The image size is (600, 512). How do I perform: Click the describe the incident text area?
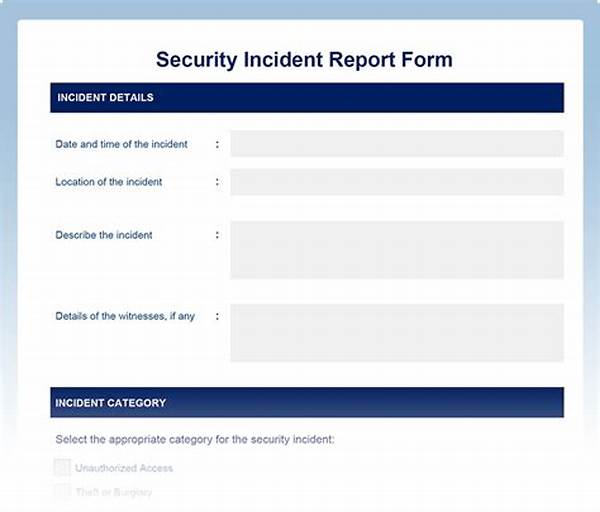[x=396, y=249]
